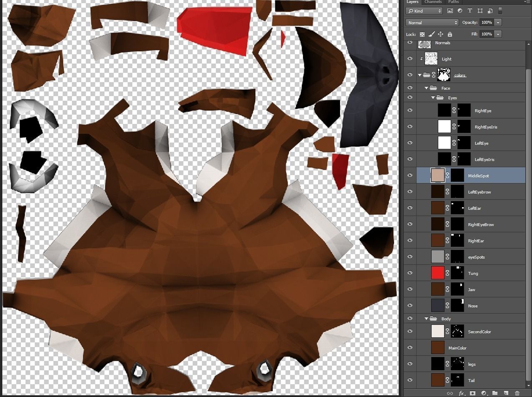Toggle visibility of colors group
Viewport: 532px width, 397px height.
tap(410, 75)
